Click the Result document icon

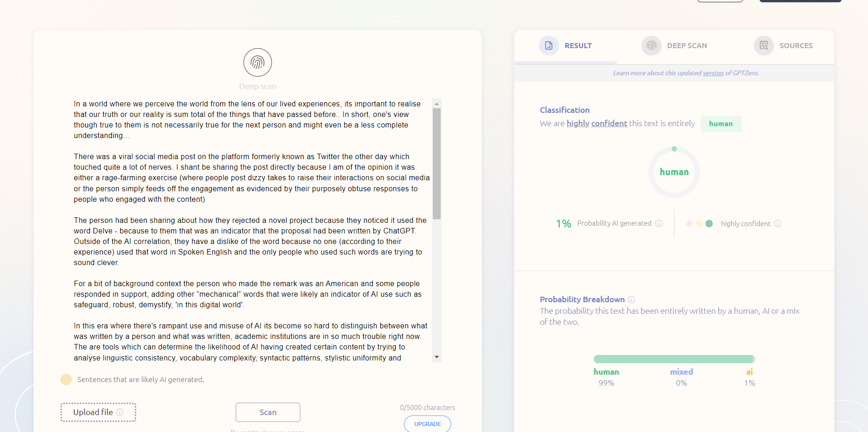pos(548,45)
